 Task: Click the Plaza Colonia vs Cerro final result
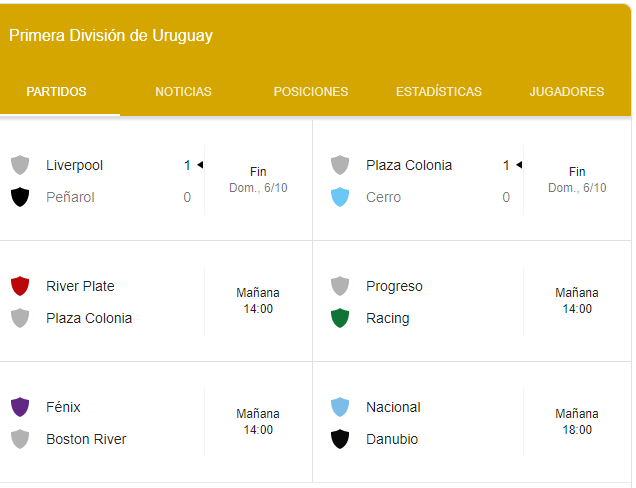tap(577, 180)
